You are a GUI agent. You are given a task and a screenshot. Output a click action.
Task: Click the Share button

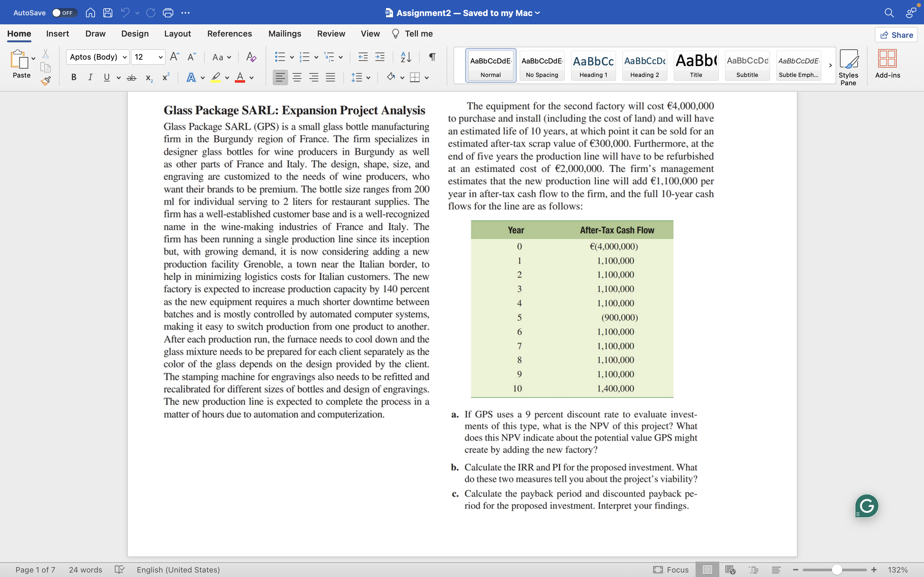tap(896, 35)
